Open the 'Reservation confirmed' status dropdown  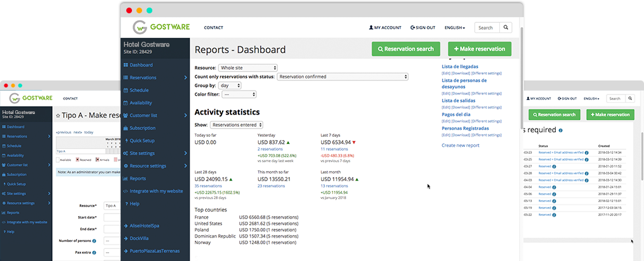pyautogui.click(x=343, y=76)
